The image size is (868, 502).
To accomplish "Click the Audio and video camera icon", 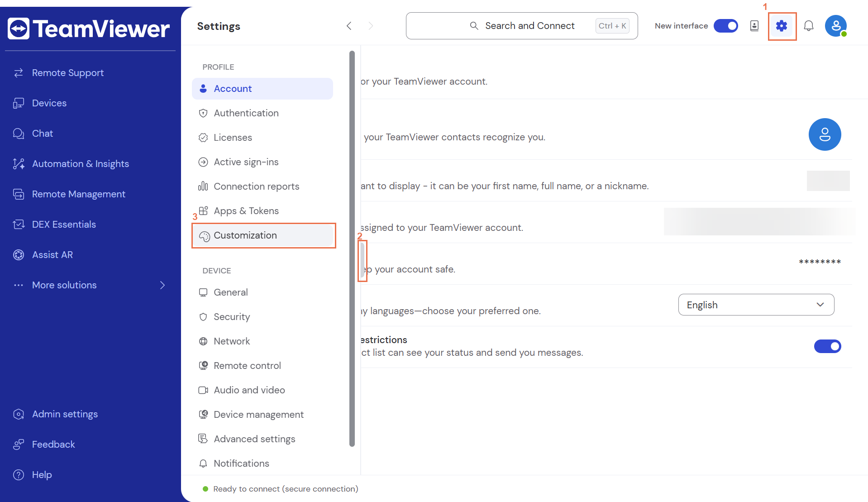I will pyautogui.click(x=203, y=390).
